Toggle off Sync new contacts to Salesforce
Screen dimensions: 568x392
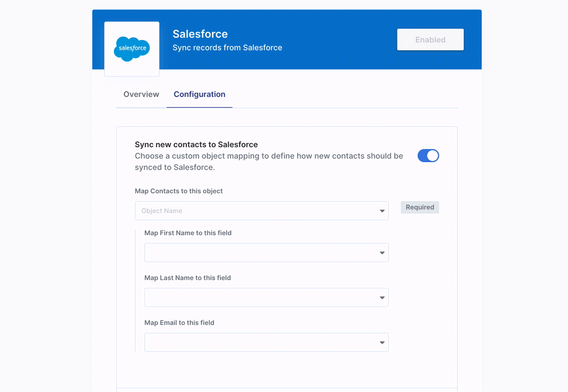pos(428,156)
